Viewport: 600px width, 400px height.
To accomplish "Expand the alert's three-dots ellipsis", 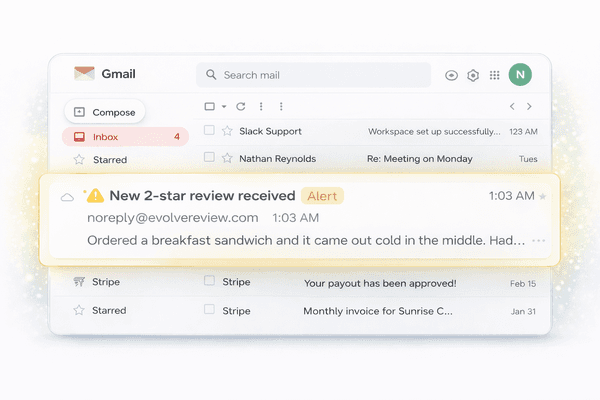I will coord(538,241).
